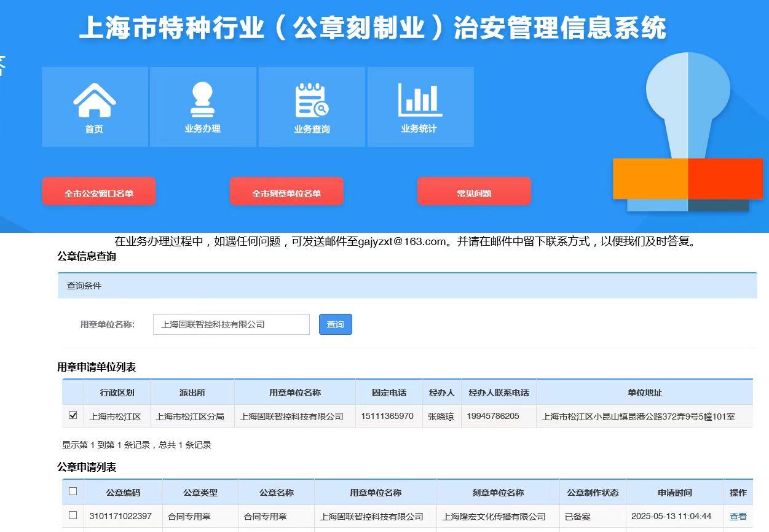Sort by 申请时间 column header
Screen dimensions: 769x532
point(674,493)
